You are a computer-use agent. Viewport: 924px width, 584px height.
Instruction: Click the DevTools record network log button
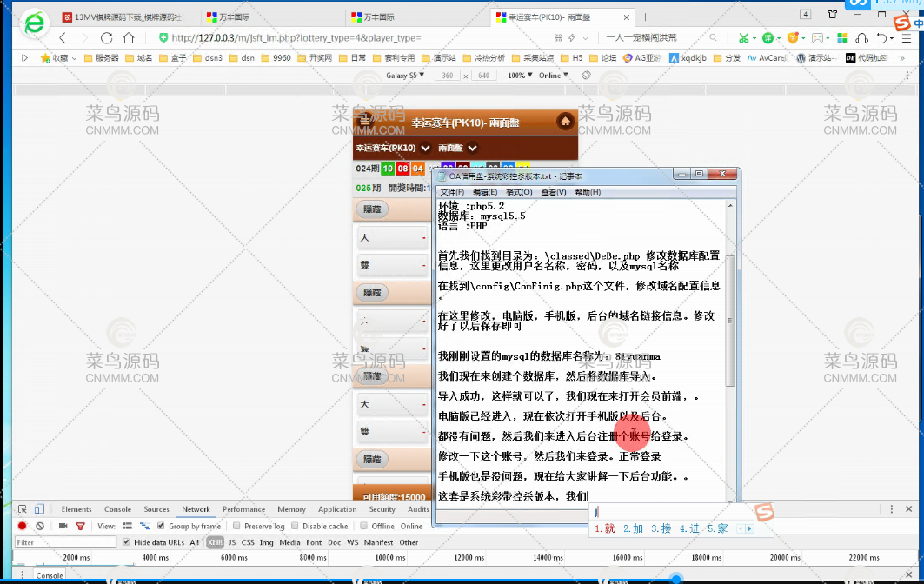click(x=23, y=526)
